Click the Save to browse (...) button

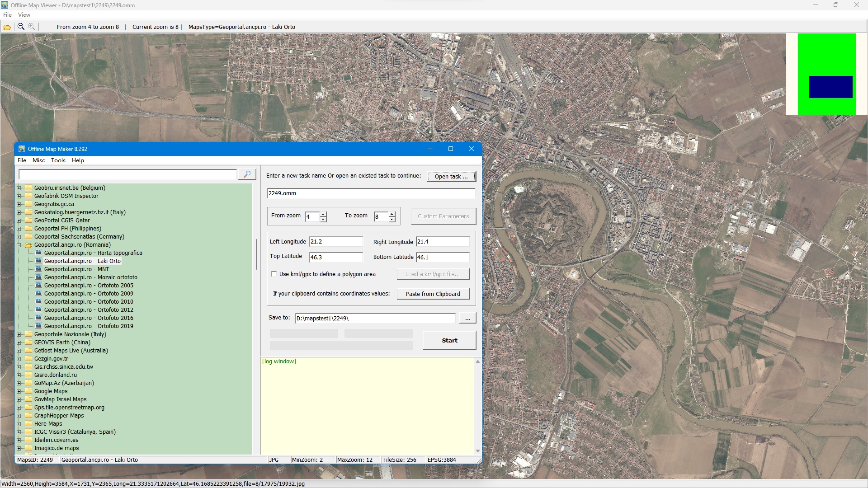point(467,319)
